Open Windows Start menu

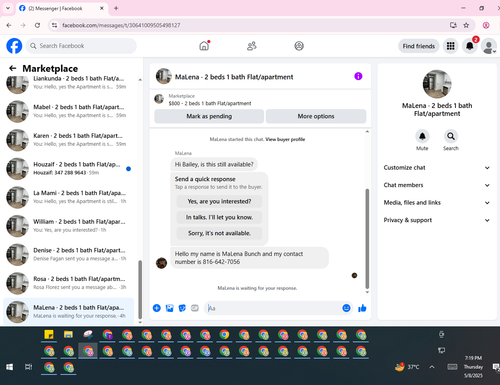pyautogui.click(x=9, y=367)
